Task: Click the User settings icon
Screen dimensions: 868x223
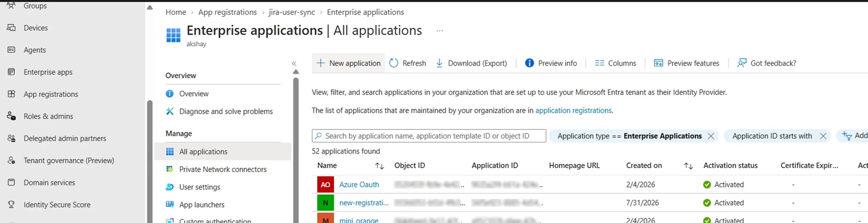Action: 170,187
